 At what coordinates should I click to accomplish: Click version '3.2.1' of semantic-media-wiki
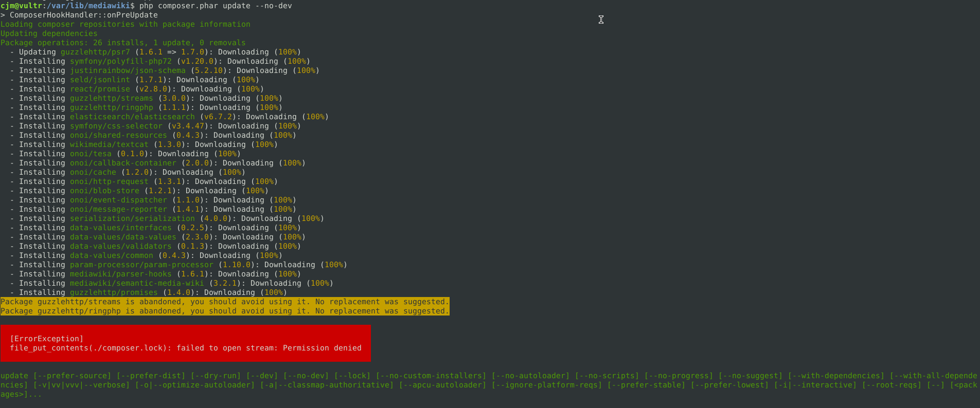click(225, 283)
